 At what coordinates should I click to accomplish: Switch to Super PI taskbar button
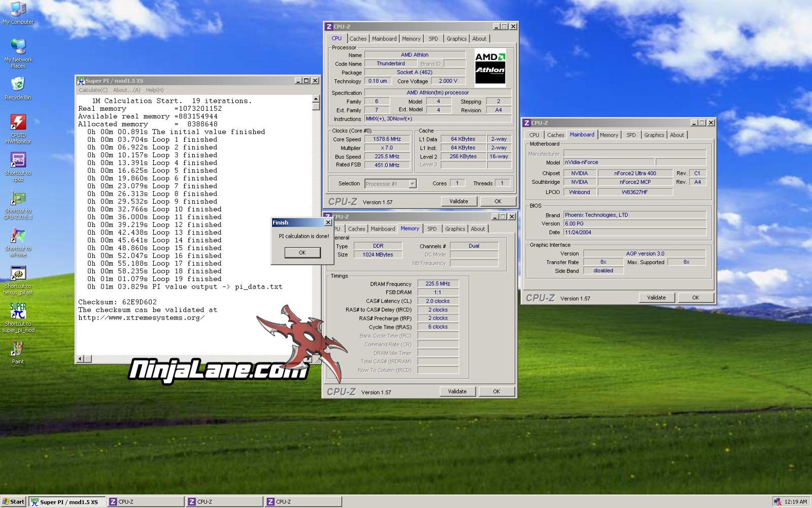[x=67, y=502]
